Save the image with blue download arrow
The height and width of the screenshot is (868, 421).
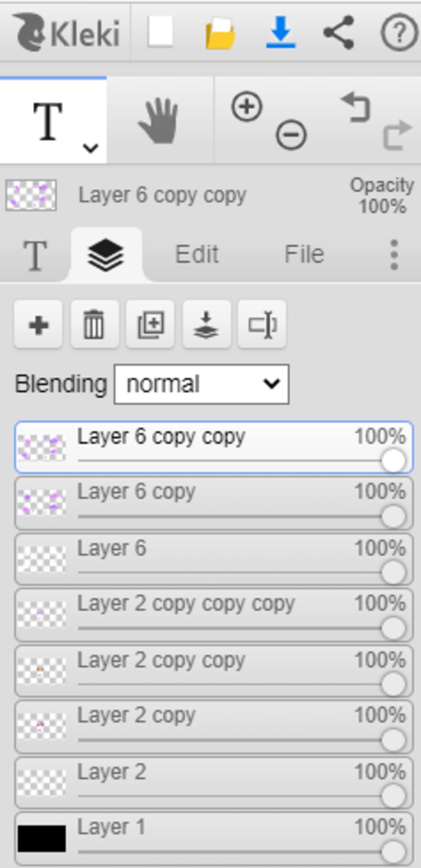pyautogui.click(x=281, y=32)
